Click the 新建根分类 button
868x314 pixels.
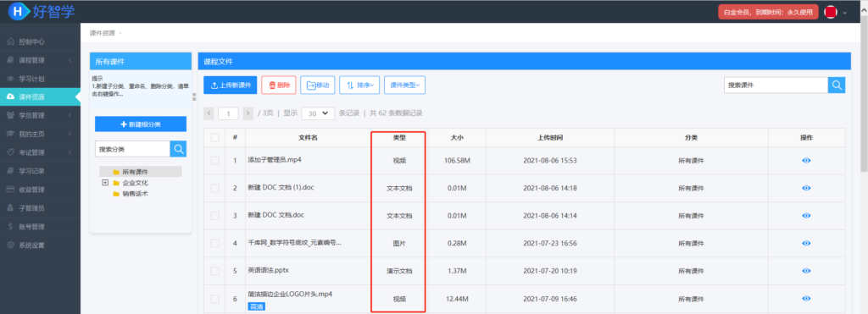coord(141,124)
